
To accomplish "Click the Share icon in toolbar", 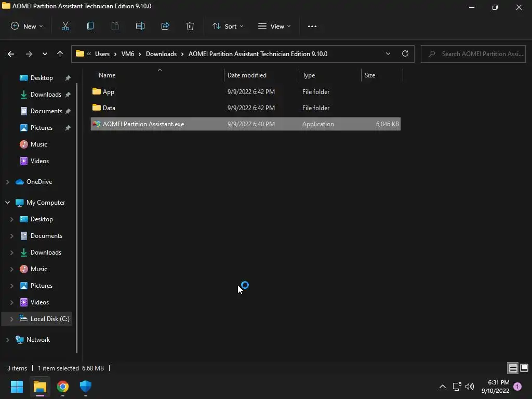I will (165, 26).
